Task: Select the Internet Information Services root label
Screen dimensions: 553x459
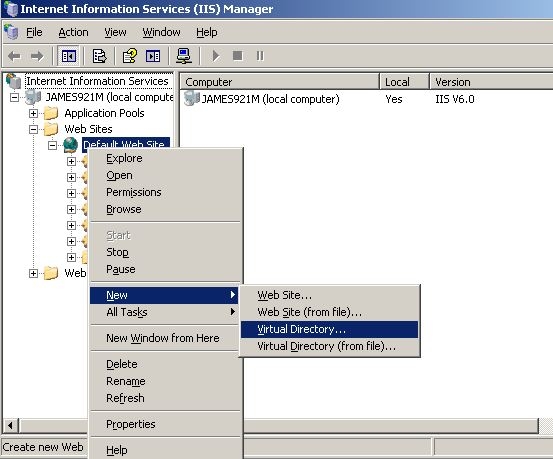Action: [97, 81]
